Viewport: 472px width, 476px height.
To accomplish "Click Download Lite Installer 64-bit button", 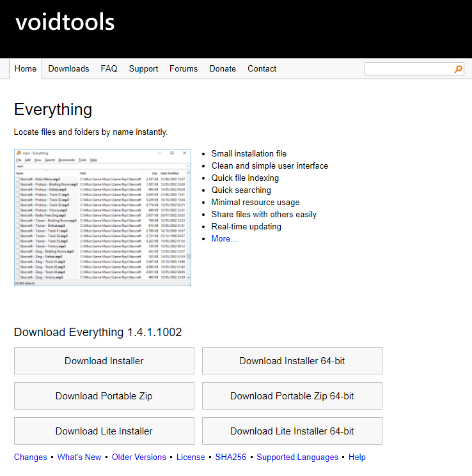I will coord(292,431).
